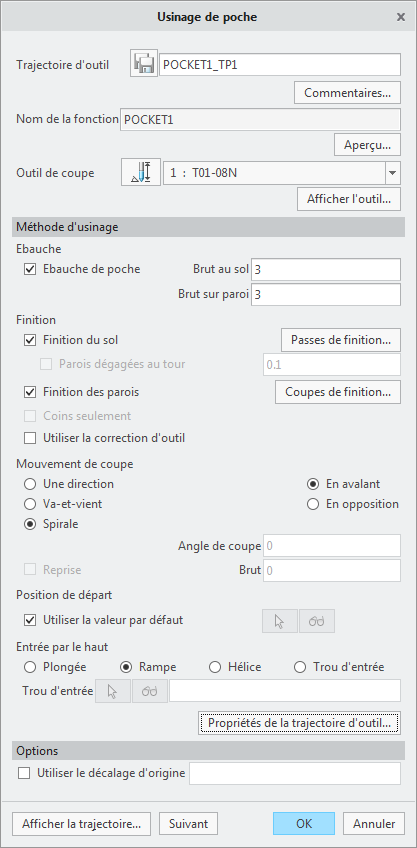Screen dimensions: 417x848
Task: Open Propriétés de la trajectoire d'outil
Action: click(x=299, y=723)
